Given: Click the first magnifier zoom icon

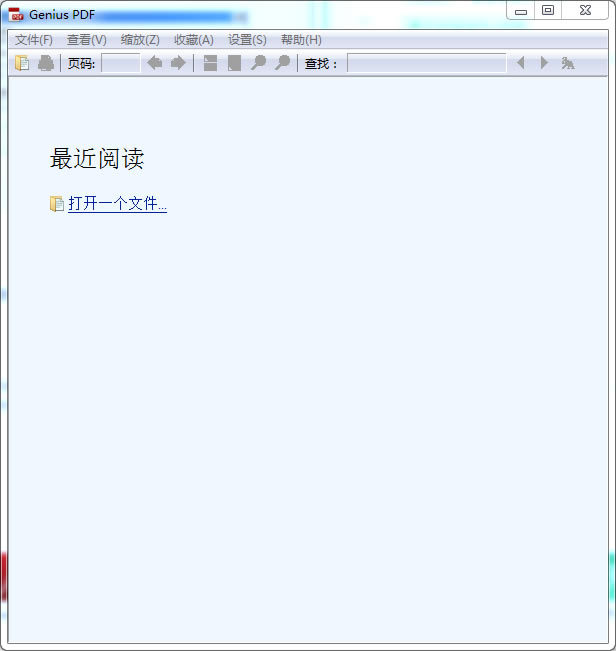Looking at the screenshot, I should (x=258, y=63).
